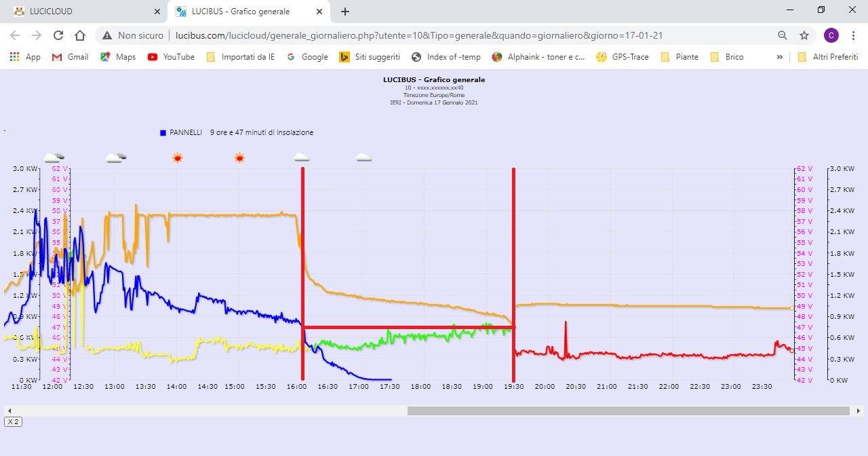The image size is (868, 456).
Task: Open a new browser tab
Action: tap(345, 12)
